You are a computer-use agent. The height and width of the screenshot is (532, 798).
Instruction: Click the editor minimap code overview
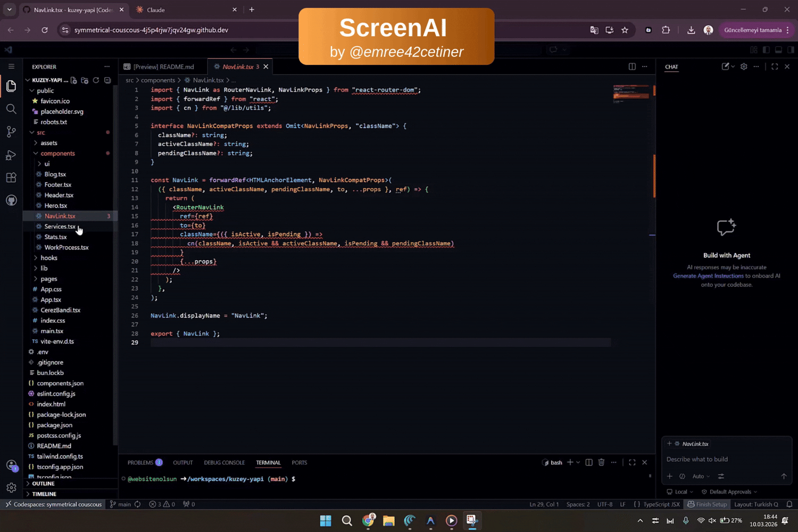pyautogui.click(x=631, y=93)
